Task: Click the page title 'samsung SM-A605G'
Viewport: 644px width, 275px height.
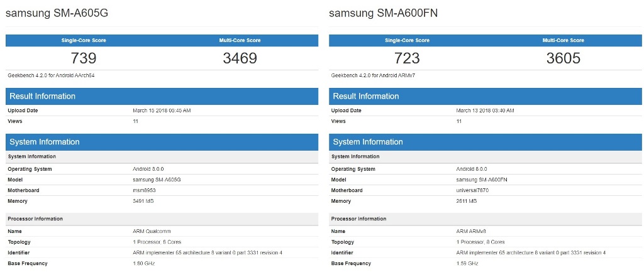Action: (57, 14)
